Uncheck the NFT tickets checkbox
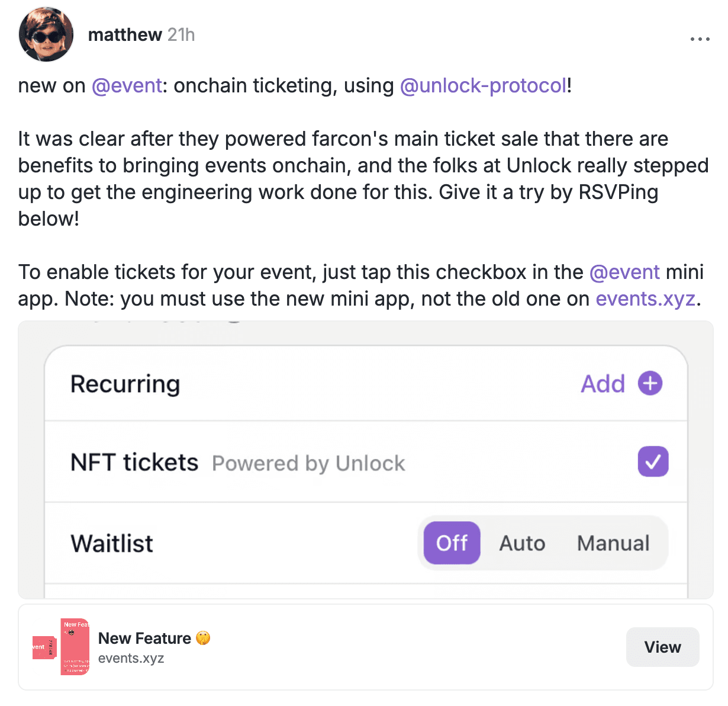Screen dimensions: 728x706 coord(653,461)
